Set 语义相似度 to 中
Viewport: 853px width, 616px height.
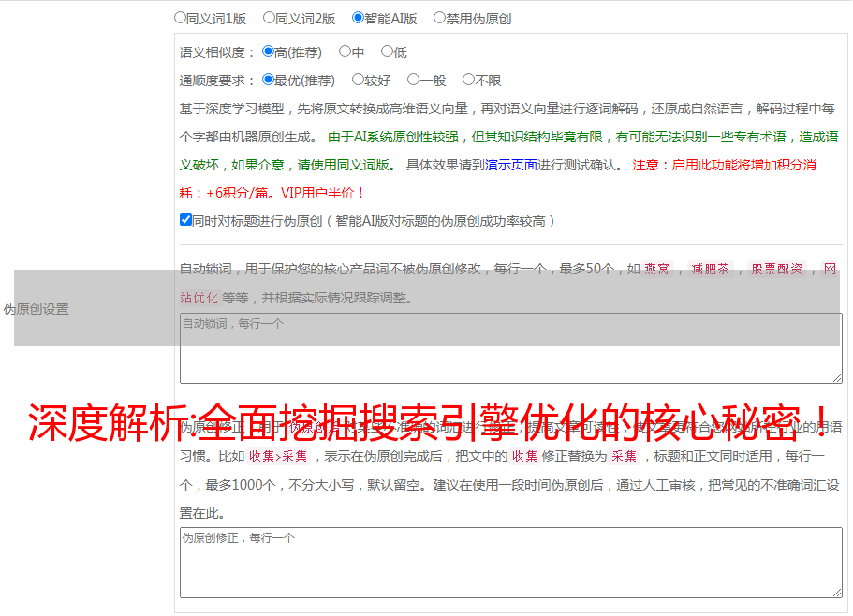coord(345,51)
